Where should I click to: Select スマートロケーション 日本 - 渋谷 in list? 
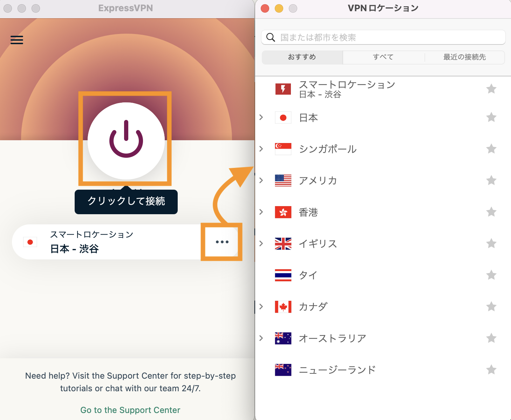click(383, 89)
